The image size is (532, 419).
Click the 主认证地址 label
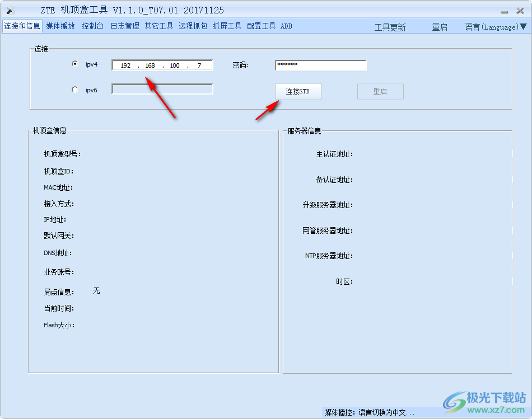pyautogui.click(x=334, y=154)
